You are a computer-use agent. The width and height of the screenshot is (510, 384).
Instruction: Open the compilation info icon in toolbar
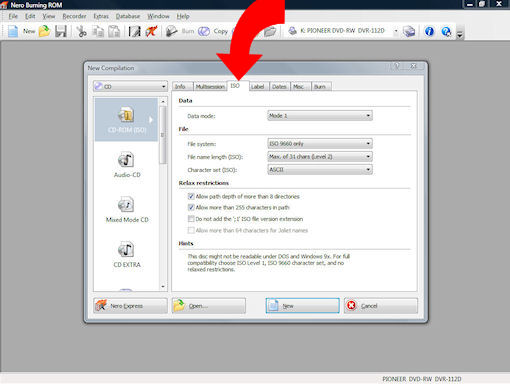[135, 31]
